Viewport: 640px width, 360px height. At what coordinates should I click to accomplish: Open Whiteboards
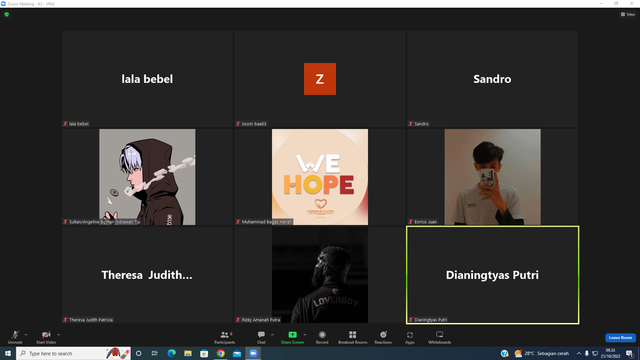click(440, 337)
